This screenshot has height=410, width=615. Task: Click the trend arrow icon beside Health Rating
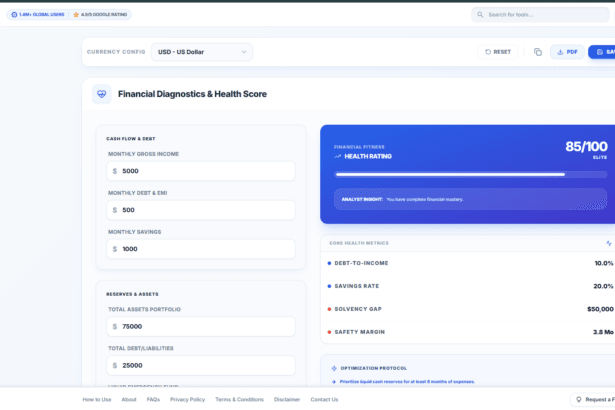pyautogui.click(x=337, y=156)
